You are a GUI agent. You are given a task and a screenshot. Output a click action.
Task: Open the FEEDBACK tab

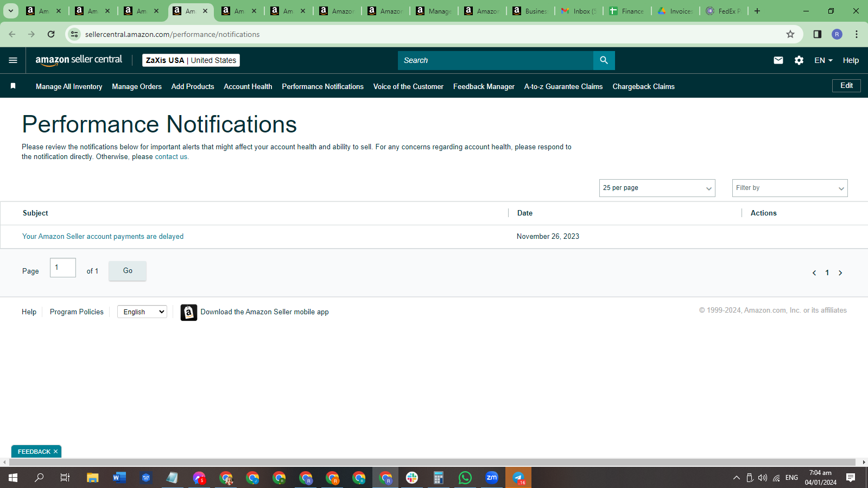[34, 452]
